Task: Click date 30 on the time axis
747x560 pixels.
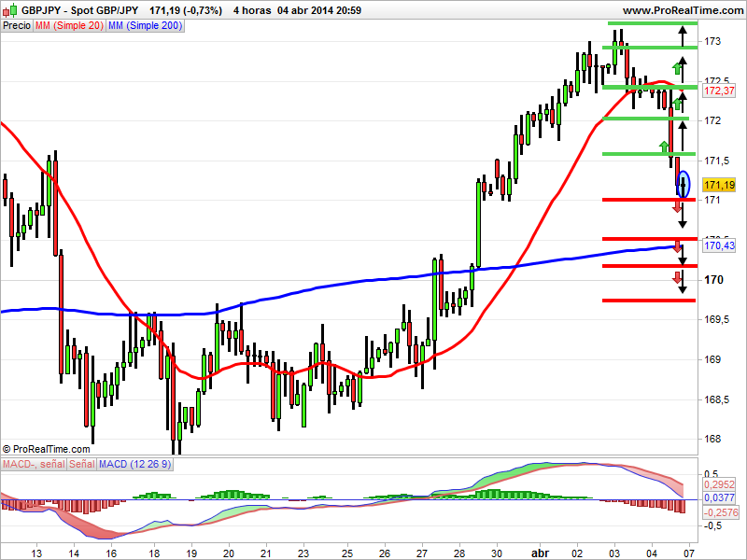Action: (x=497, y=553)
